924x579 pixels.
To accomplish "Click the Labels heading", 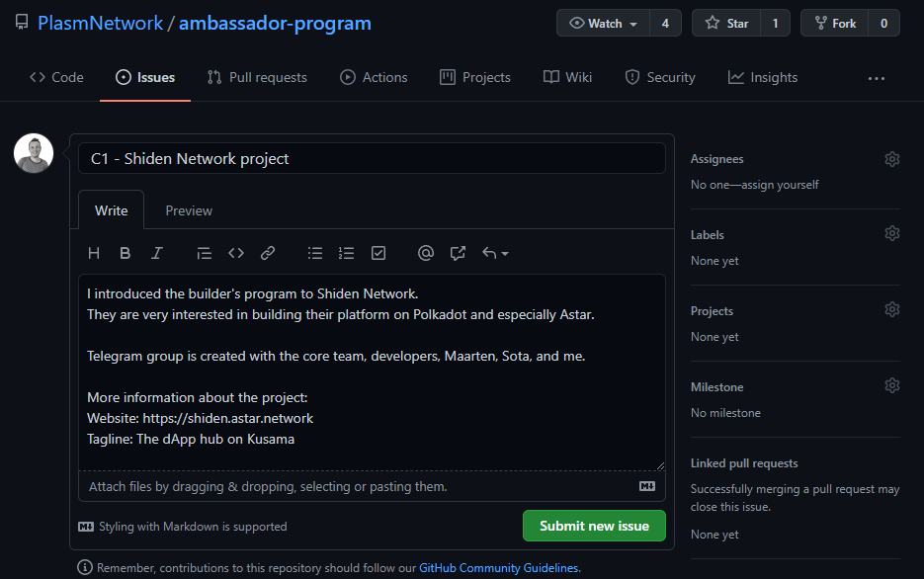I will click(708, 235).
